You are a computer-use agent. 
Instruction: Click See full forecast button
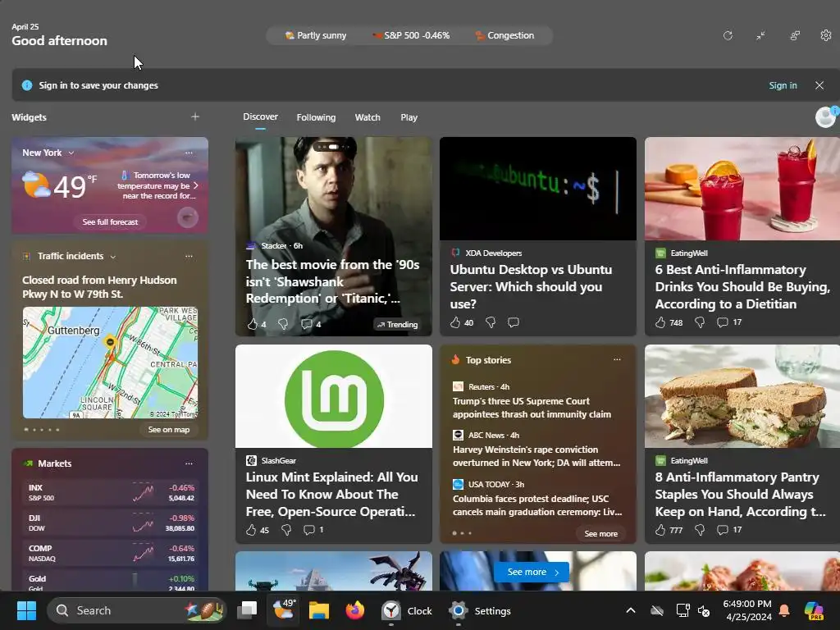coord(111,221)
